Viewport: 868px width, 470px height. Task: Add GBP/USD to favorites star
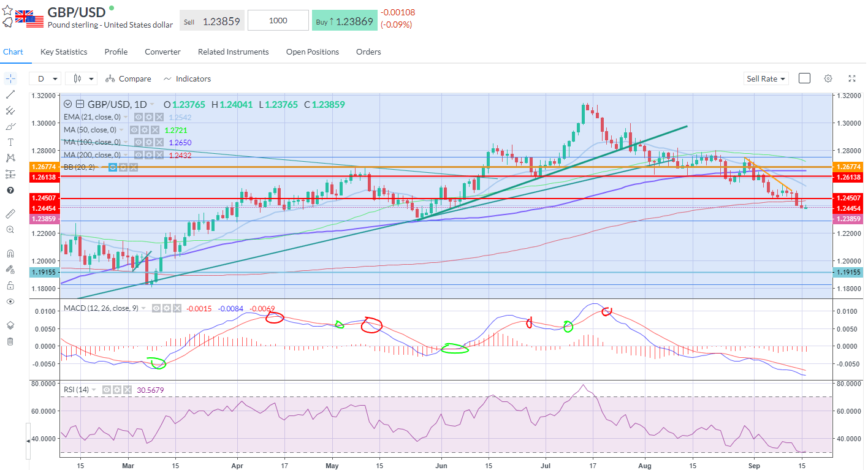coord(7,10)
